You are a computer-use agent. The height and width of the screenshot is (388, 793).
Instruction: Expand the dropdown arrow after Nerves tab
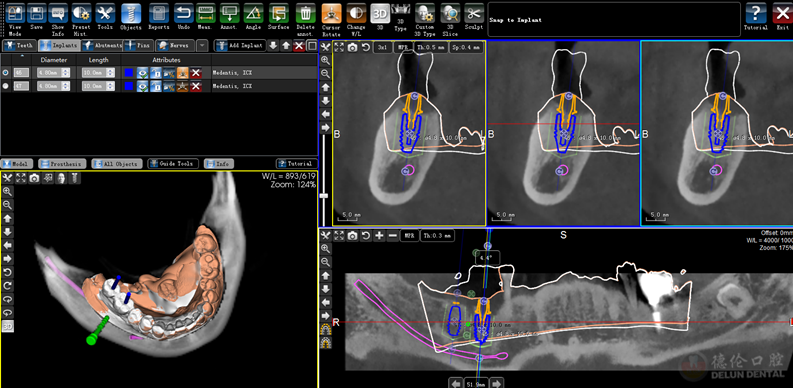(202, 46)
